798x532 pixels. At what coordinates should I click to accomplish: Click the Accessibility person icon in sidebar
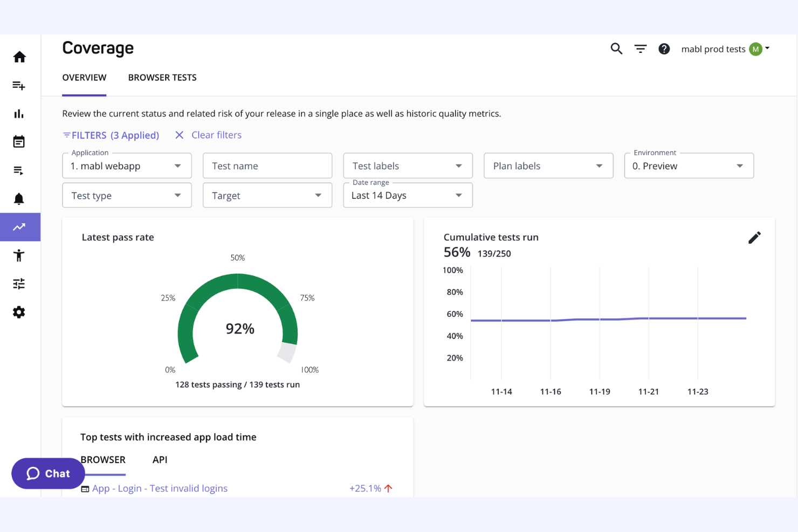click(x=19, y=255)
